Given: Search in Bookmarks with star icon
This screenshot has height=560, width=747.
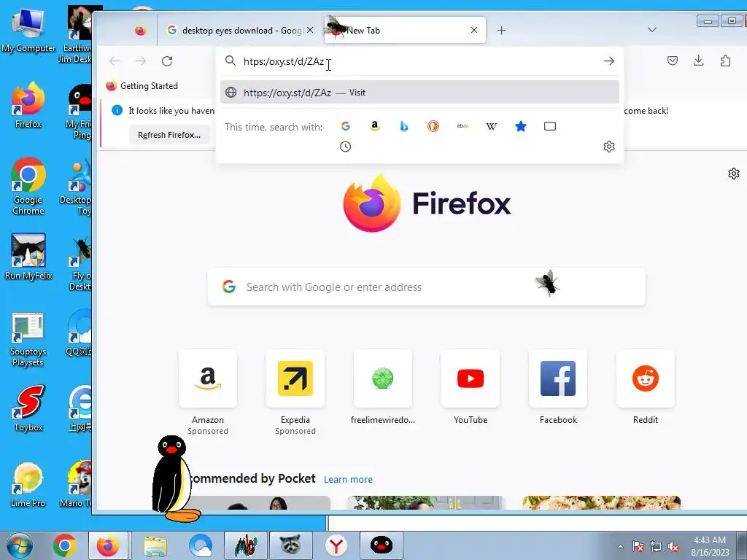Looking at the screenshot, I should coord(521,126).
